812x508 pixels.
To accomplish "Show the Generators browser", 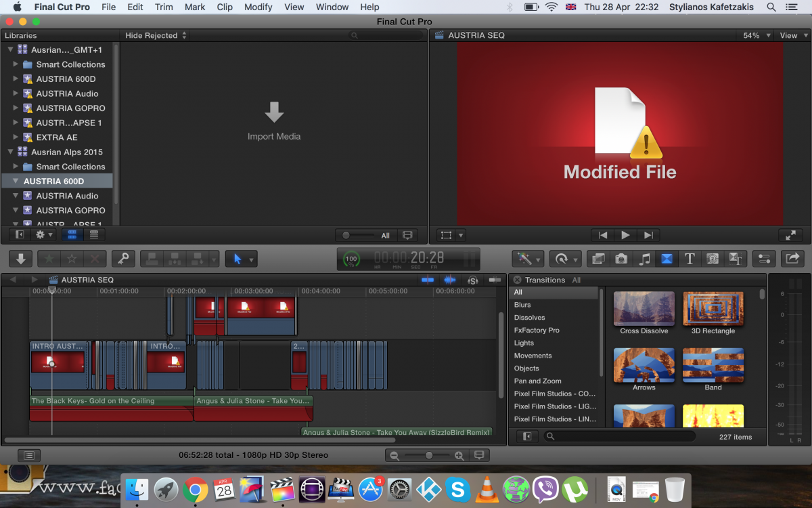I will click(712, 258).
